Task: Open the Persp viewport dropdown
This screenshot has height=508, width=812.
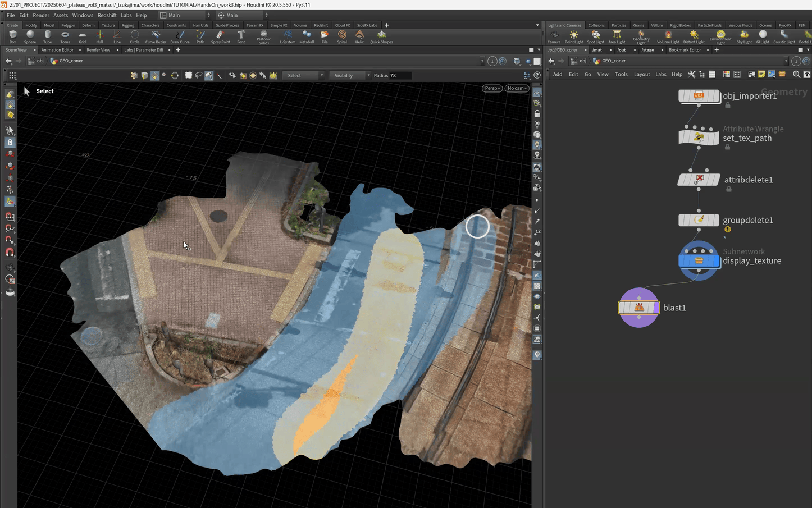Action: click(x=492, y=88)
